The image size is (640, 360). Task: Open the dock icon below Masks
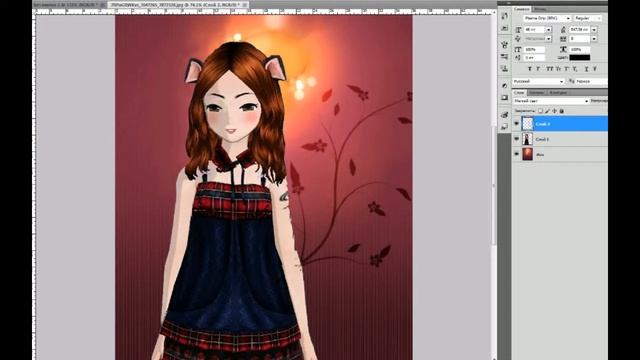[x=505, y=115]
